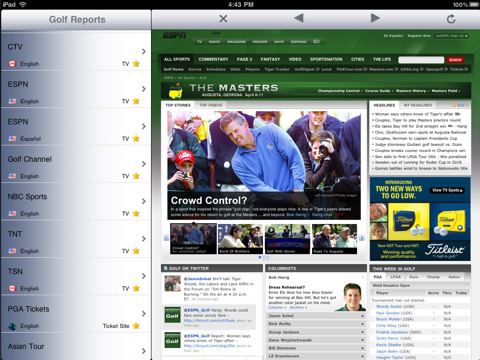This screenshot has width=480, height=360.
Task: Open the Crowd Control? headline story
Action: click(209, 200)
